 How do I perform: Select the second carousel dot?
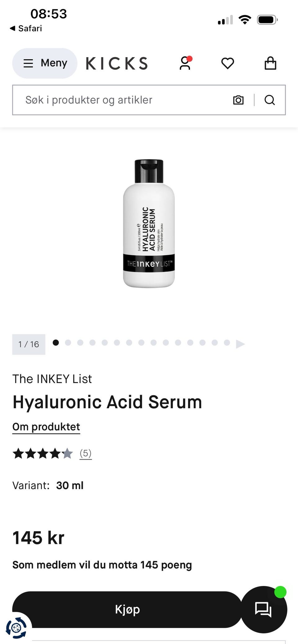pyautogui.click(x=68, y=342)
